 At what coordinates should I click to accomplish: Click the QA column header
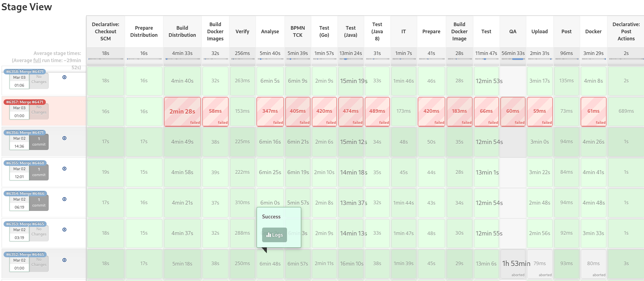coord(513,32)
